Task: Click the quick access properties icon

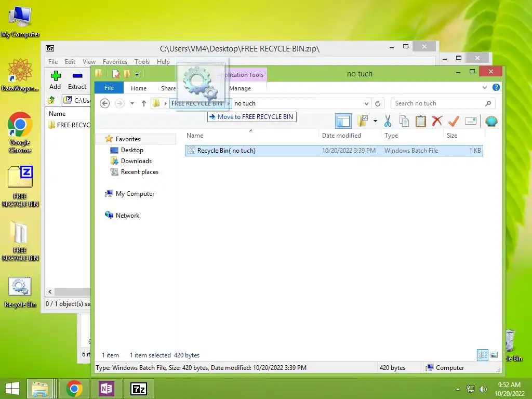Action: [x=116, y=74]
